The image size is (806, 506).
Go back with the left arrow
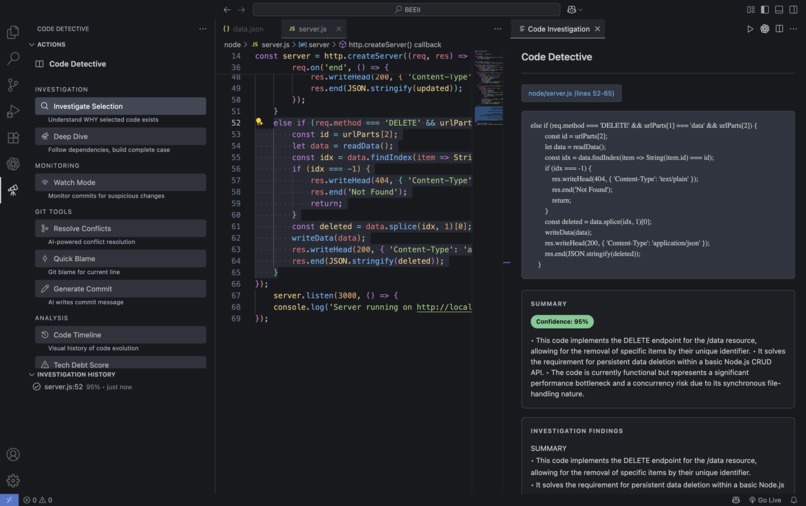(x=227, y=9)
